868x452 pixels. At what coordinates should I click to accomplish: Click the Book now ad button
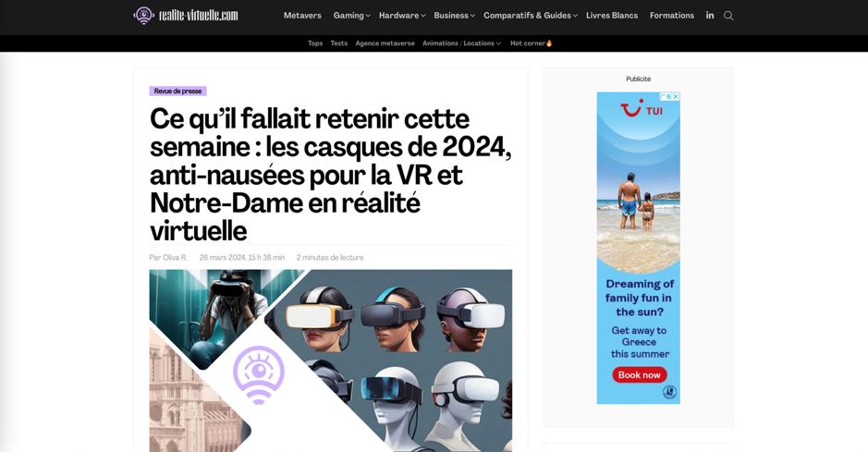[640, 375]
